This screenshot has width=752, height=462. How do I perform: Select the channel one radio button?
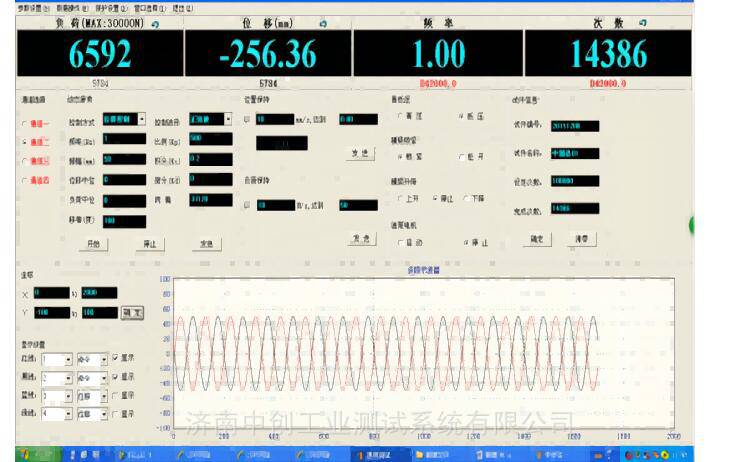coord(24,124)
